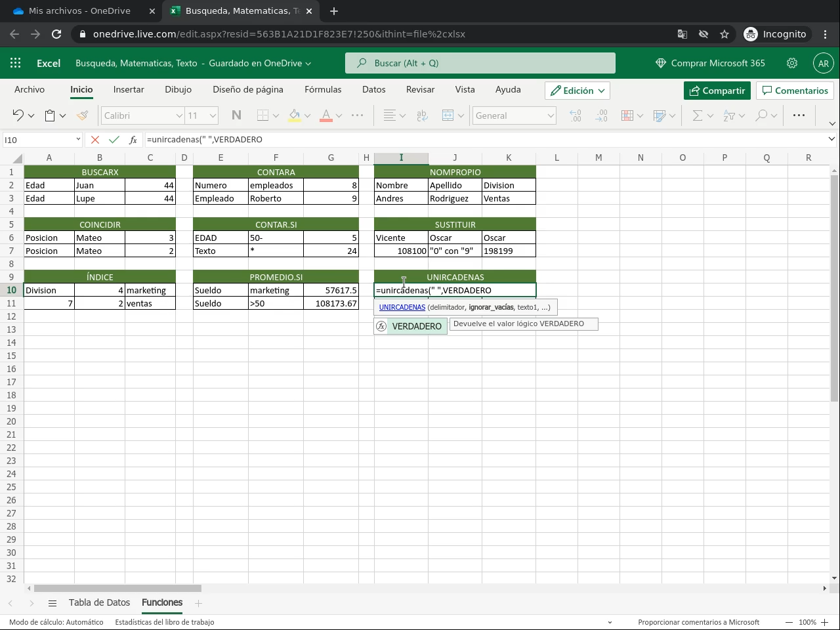Viewport: 840px width, 630px height.
Task: Open the settings gear icon
Action: (792, 63)
